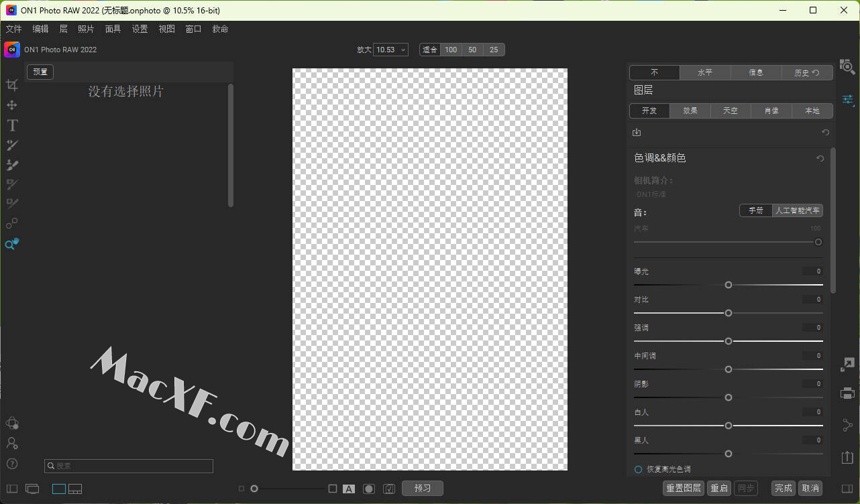The width and height of the screenshot is (860, 504).
Task: Click the Share icon on right sidebar
Action: (x=847, y=426)
